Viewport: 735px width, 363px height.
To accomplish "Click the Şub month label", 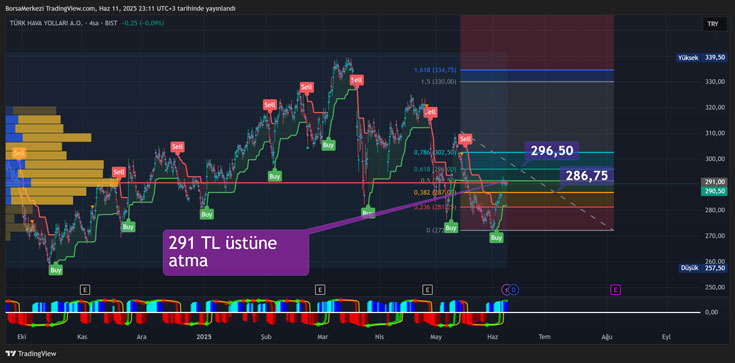I will click(x=266, y=337).
